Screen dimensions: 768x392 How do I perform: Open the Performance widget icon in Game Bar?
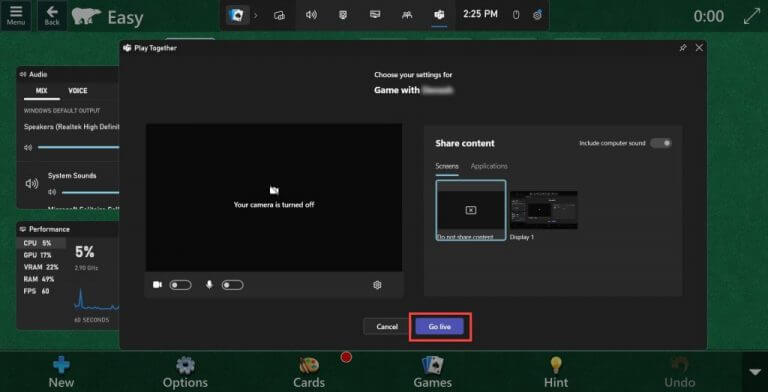tap(375, 15)
